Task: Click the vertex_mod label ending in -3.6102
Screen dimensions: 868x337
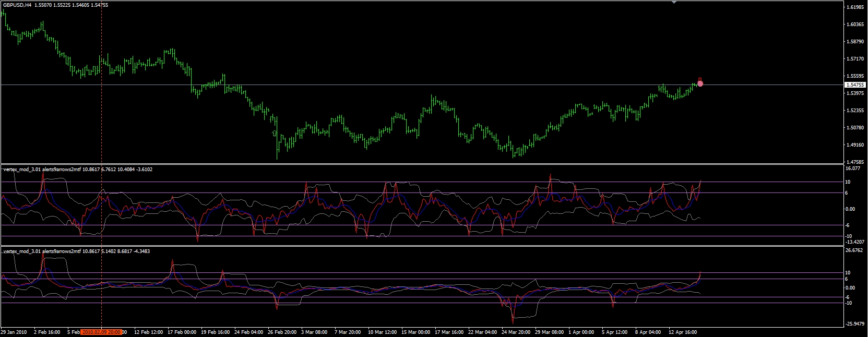Action: [78, 170]
